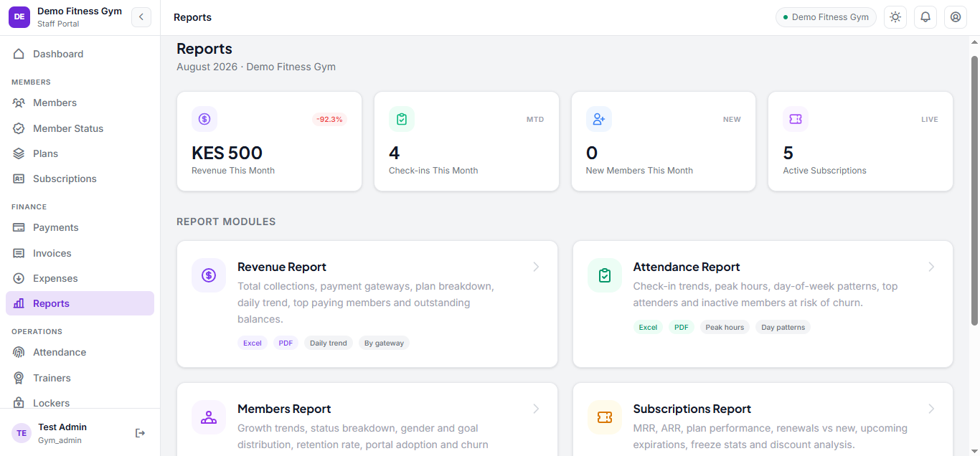This screenshot has height=456, width=980.
Task: Click the KES 500 revenue value
Action: point(227,153)
